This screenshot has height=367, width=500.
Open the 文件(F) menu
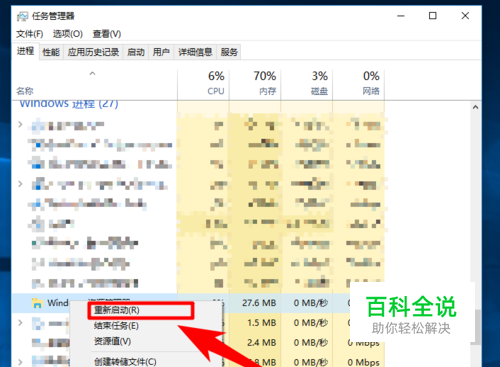point(30,34)
